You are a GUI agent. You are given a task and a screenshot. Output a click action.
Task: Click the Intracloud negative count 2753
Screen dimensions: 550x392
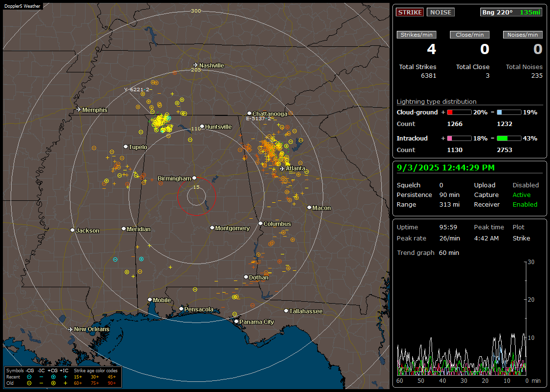(505, 150)
